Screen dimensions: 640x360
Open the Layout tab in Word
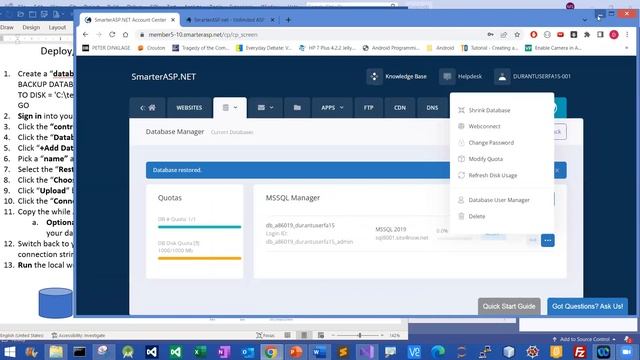(57, 27)
